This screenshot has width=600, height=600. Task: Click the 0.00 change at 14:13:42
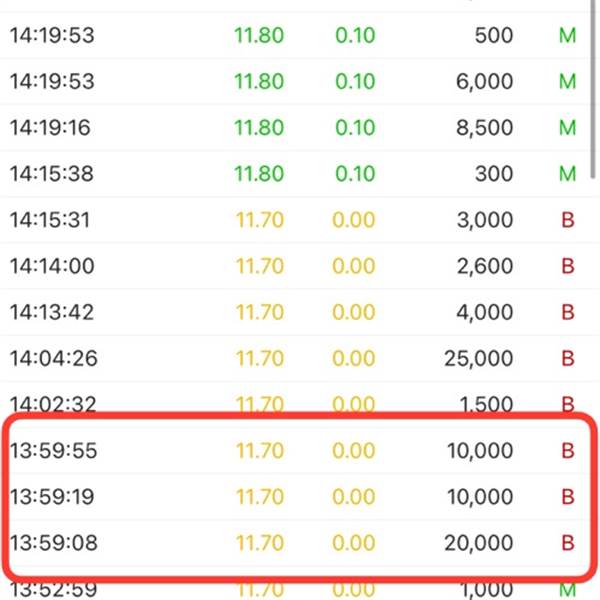pos(353,312)
